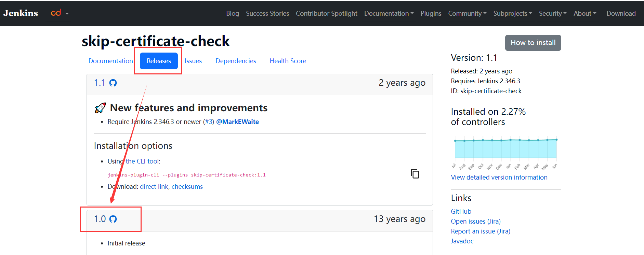Click the How to install button
644x255 pixels.
[533, 43]
